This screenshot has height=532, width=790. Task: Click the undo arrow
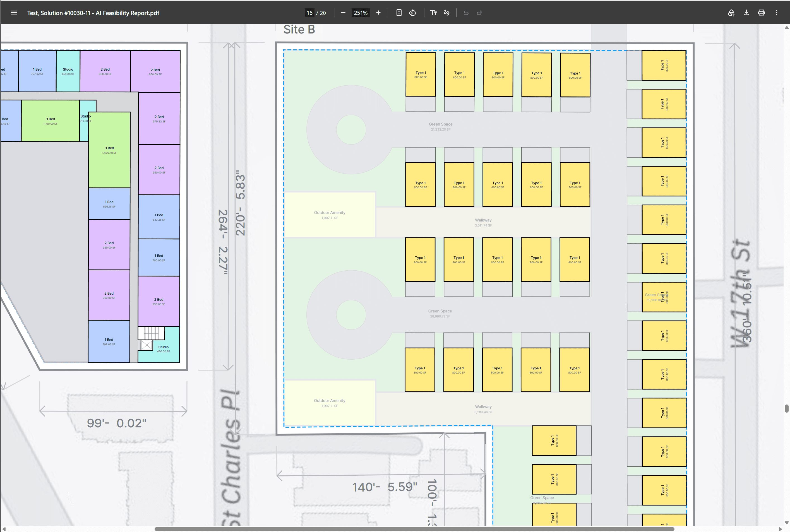tap(466, 13)
